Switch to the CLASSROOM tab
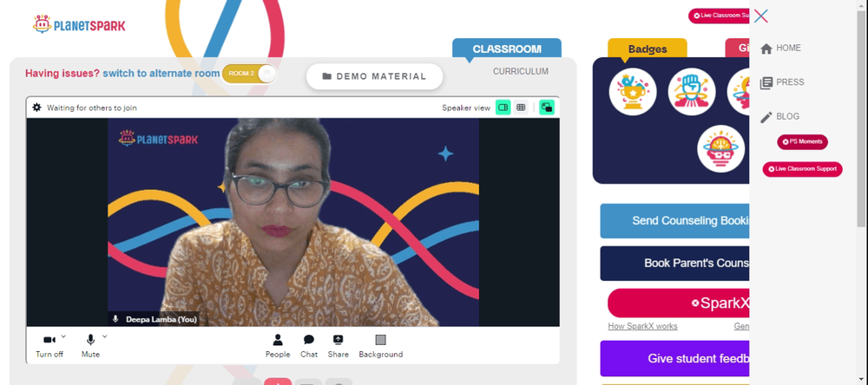 (x=507, y=49)
